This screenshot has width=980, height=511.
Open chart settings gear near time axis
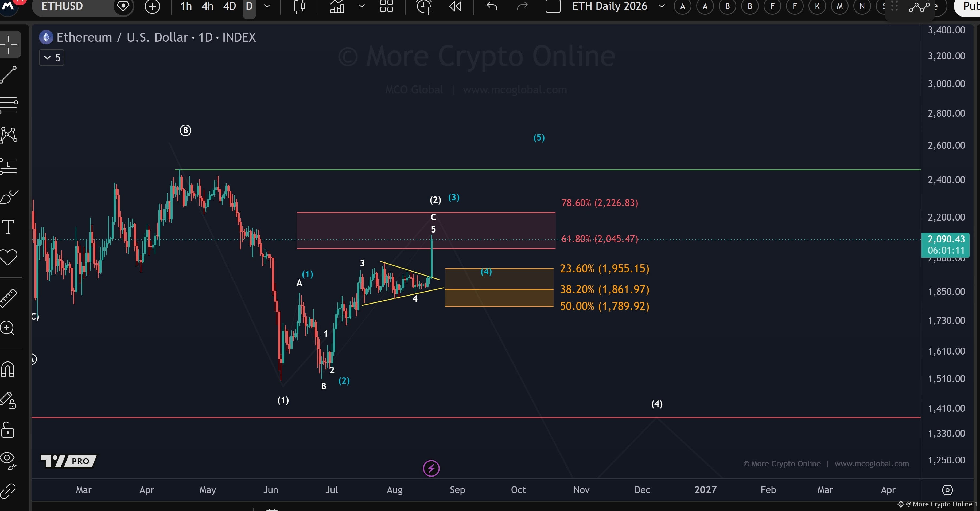(947, 490)
